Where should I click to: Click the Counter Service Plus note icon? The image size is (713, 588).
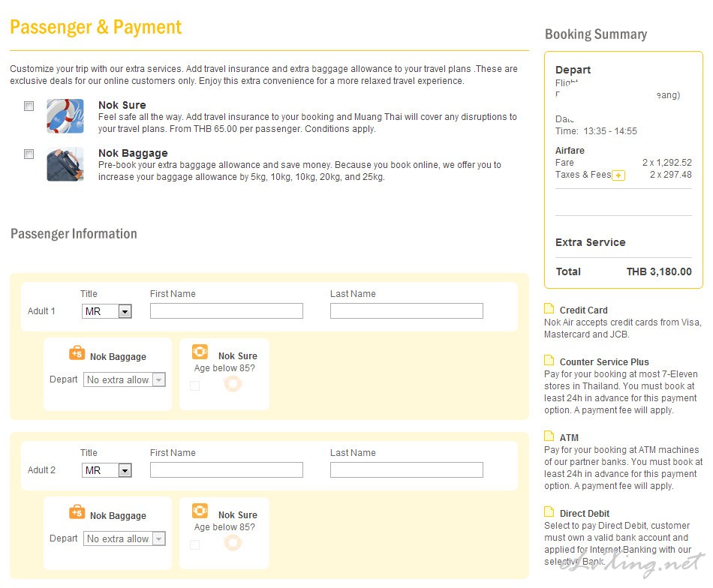click(x=549, y=361)
